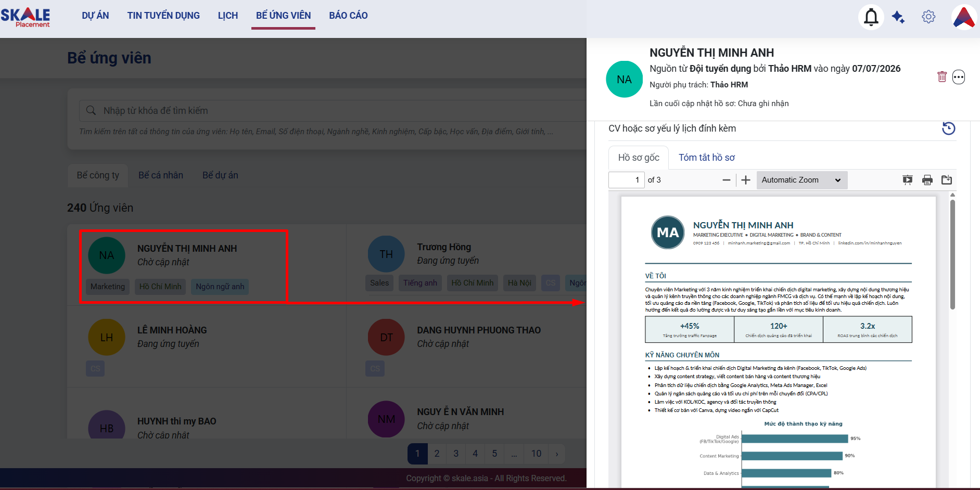Viewport: 980px width, 490px height.
Task: Open the user profile avatar
Action: click(964, 17)
